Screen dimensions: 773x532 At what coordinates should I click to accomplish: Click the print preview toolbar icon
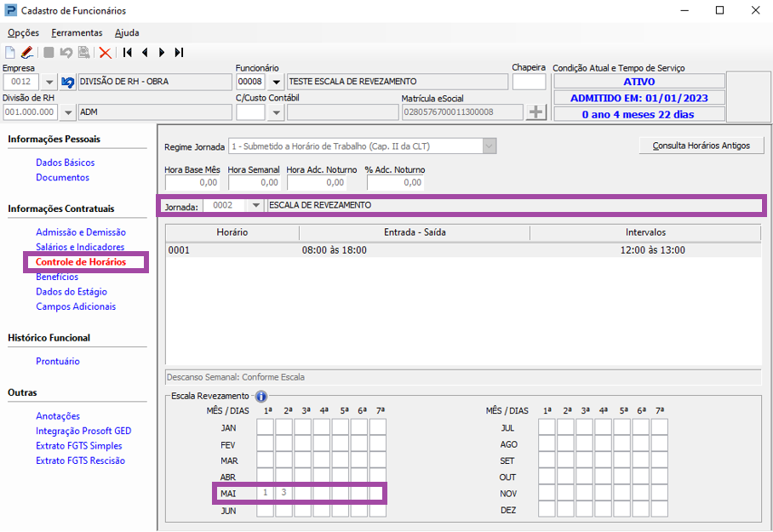click(84, 52)
